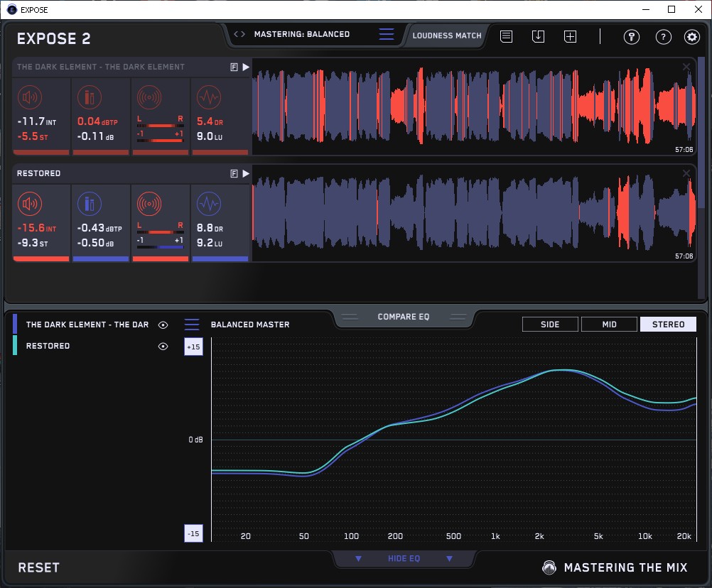Click the stereo/phase icon of The Dark Element track
Image resolution: width=712 pixels, height=588 pixels.
pyautogui.click(x=149, y=97)
